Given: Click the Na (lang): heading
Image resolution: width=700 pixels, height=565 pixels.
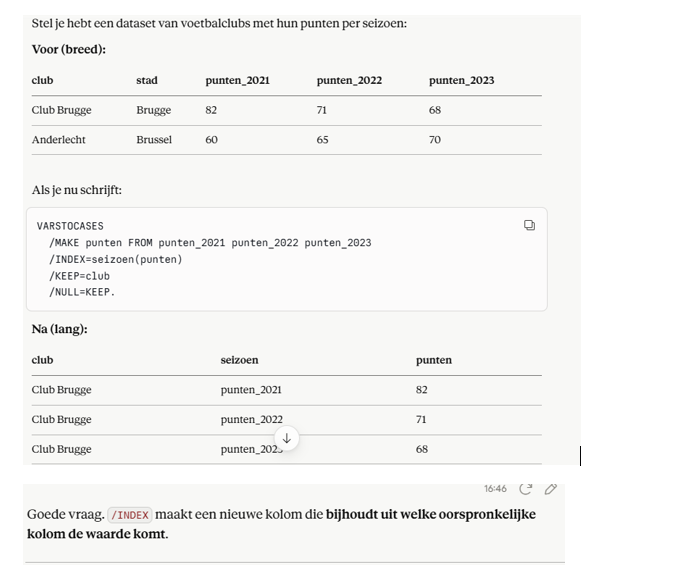Looking at the screenshot, I should [59, 329].
